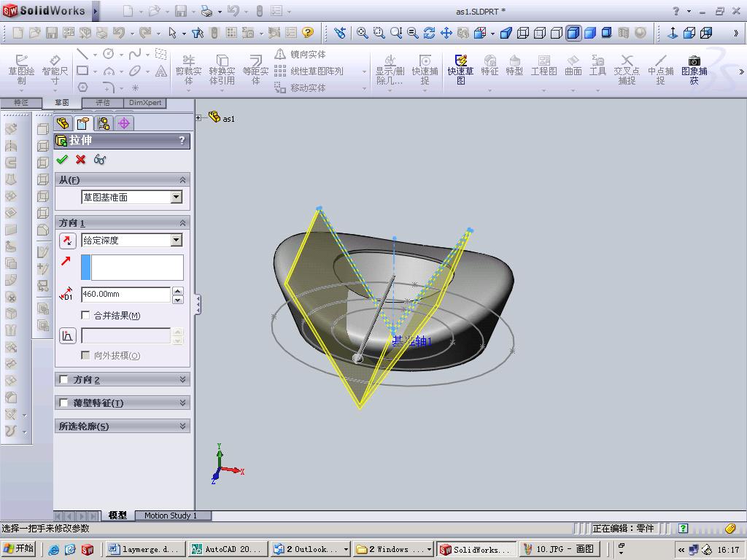Image resolution: width=747 pixels, height=560 pixels.
Task: Switch to 10.JPG 画图 taskbar window
Action: 559,549
